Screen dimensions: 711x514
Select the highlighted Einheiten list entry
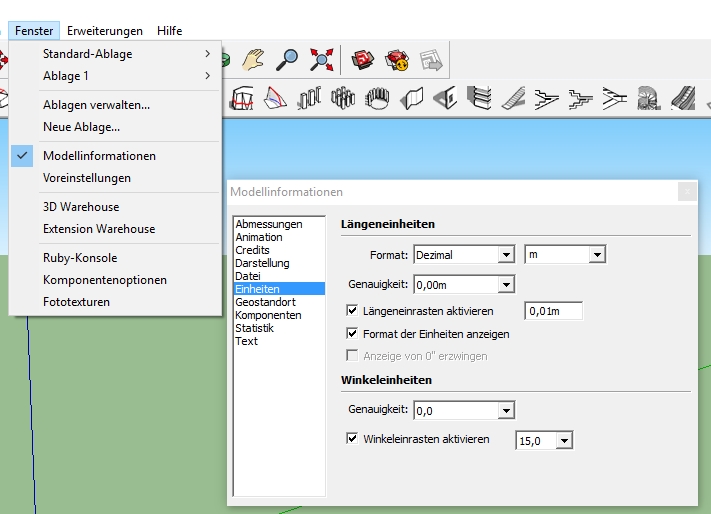click(279, 289)
